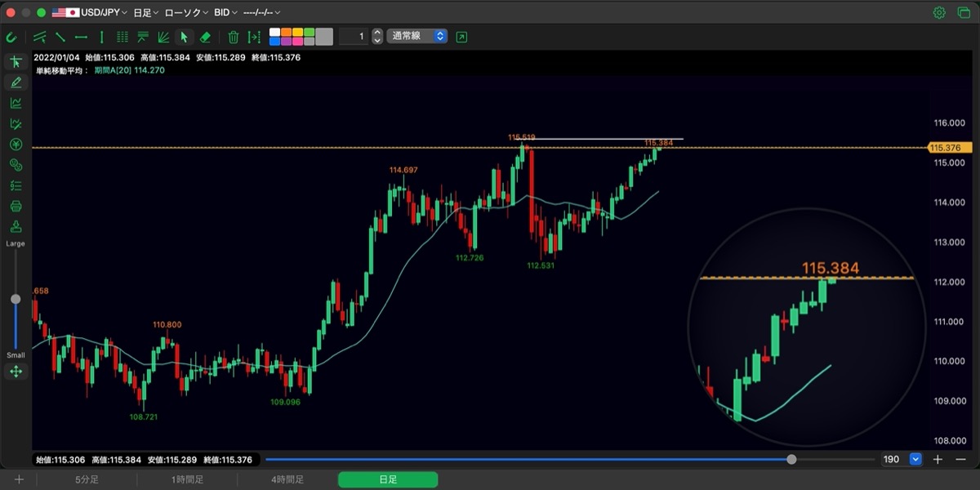Click the checklist icon in sidebar
Screen dimensions: 980x490
click(x=16, y=185)
